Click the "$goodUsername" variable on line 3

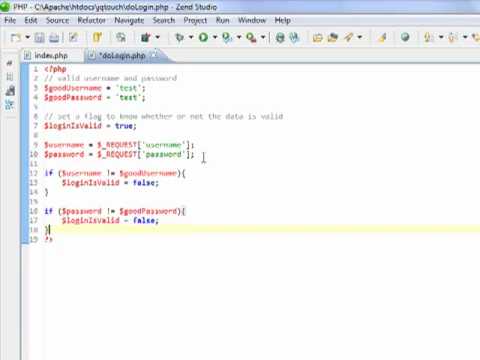click(x=73, y=88)
